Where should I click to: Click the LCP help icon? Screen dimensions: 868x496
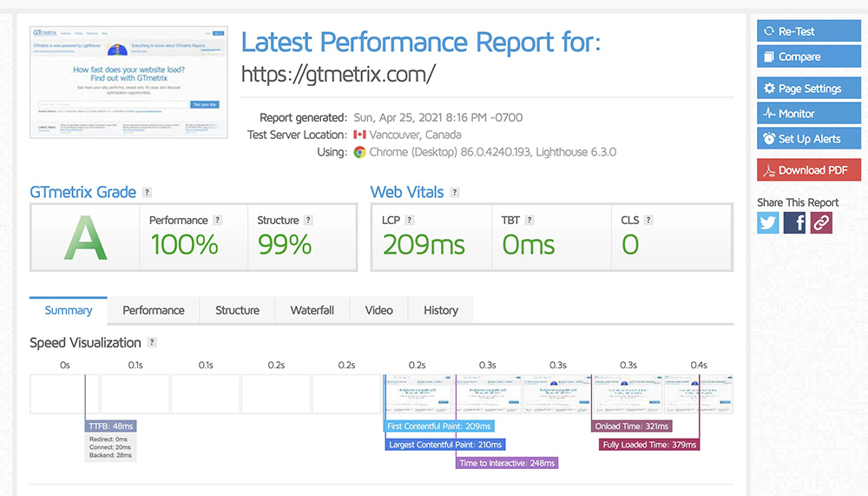[x=409, y=220]
